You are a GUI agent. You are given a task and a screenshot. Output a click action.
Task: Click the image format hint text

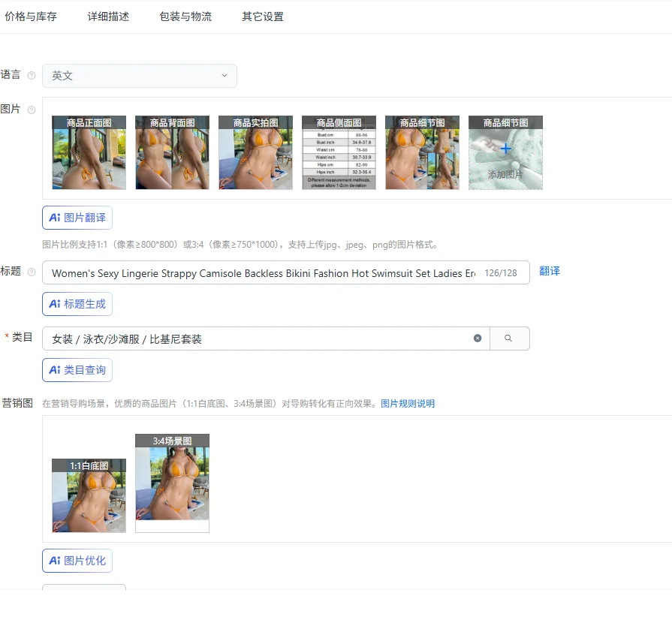click(240, 245)
